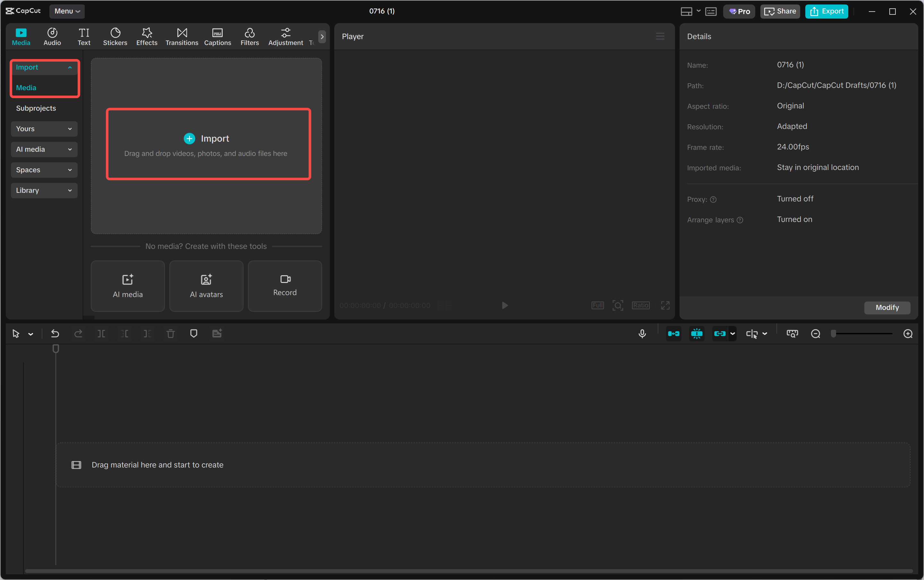This screenshot has height=580, width=924.
Task: Click the Modify button in Details
Action: coord(887,307)
